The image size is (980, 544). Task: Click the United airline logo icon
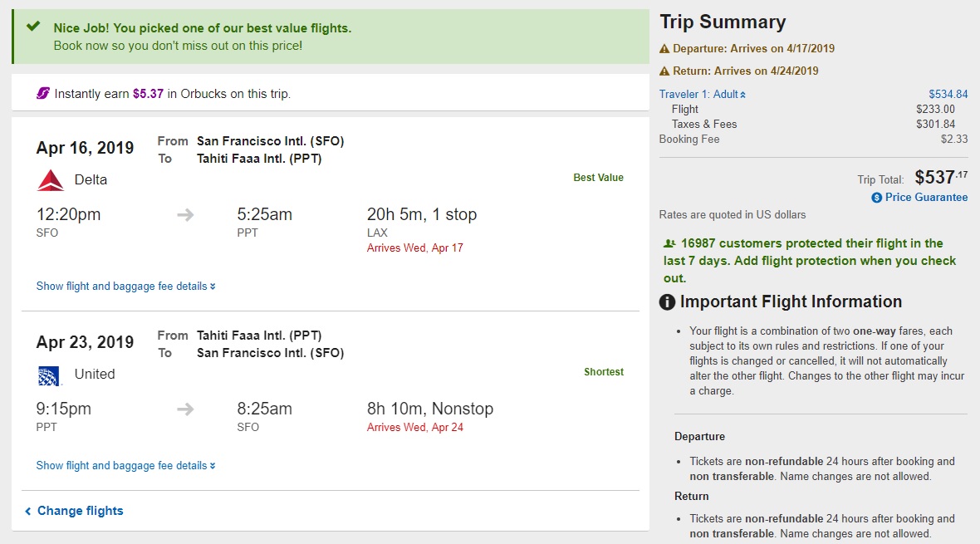point(49,375)
